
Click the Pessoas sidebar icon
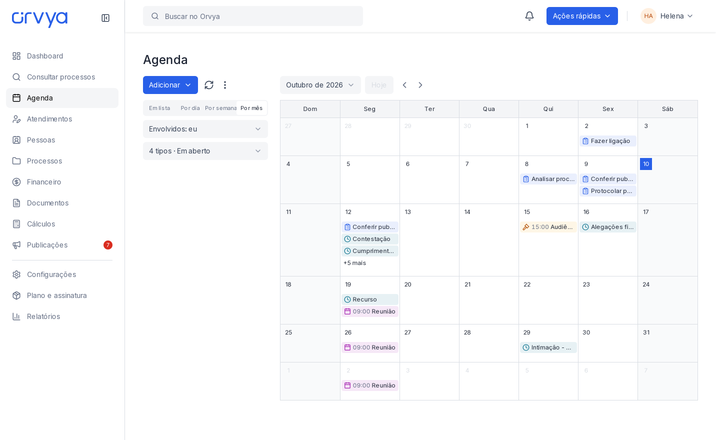tap(17, 140)
